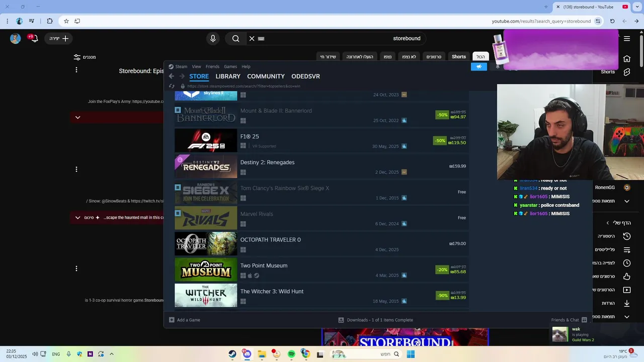Open the YouTube account avatar menu
Image resolution: width=644 pixels, height=362 pixels.
16,39
